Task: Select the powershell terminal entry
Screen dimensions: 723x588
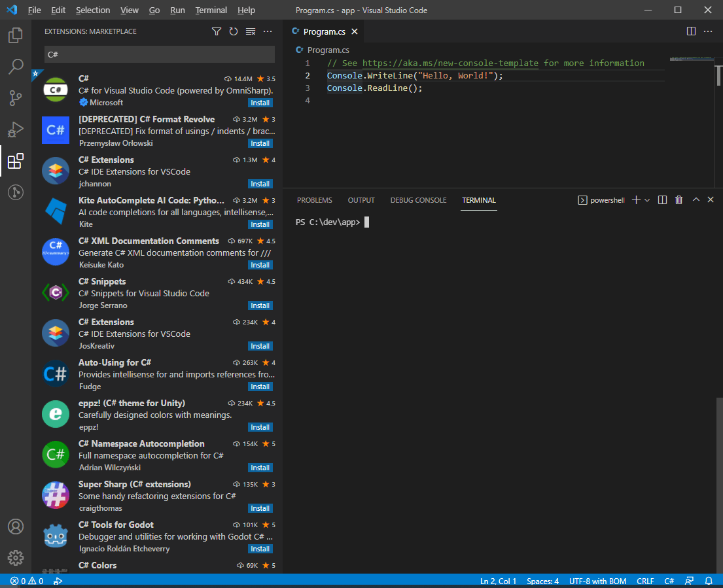Action: coord(601,200)
